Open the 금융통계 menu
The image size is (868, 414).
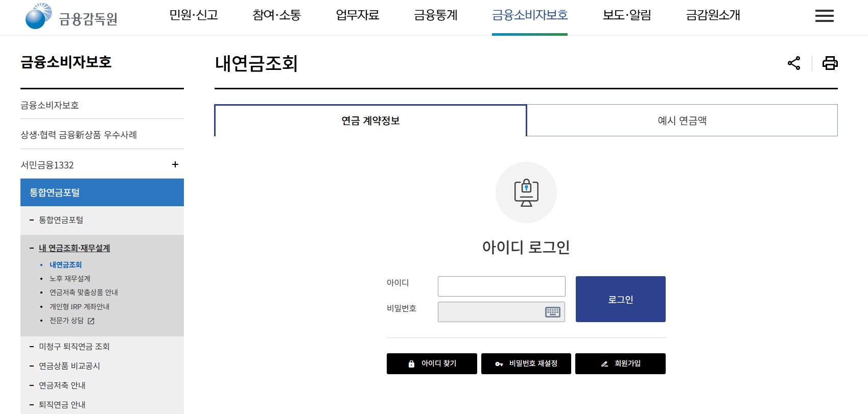point(436,15)
